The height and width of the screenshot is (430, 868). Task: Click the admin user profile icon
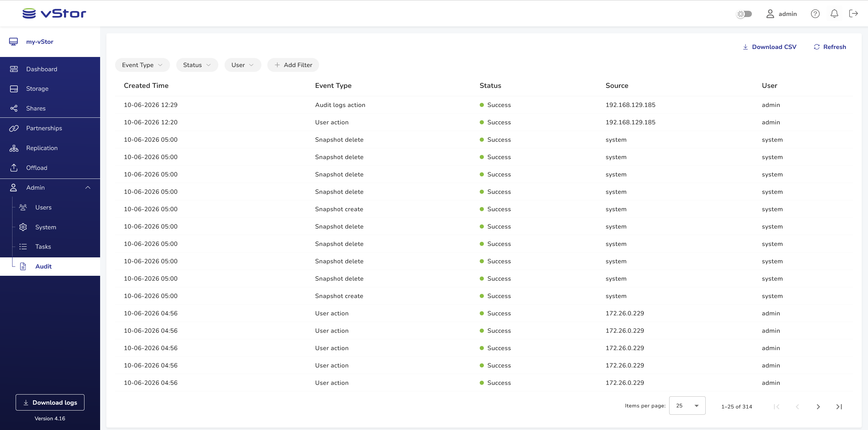pyautogui.click(x=770, y=14)
